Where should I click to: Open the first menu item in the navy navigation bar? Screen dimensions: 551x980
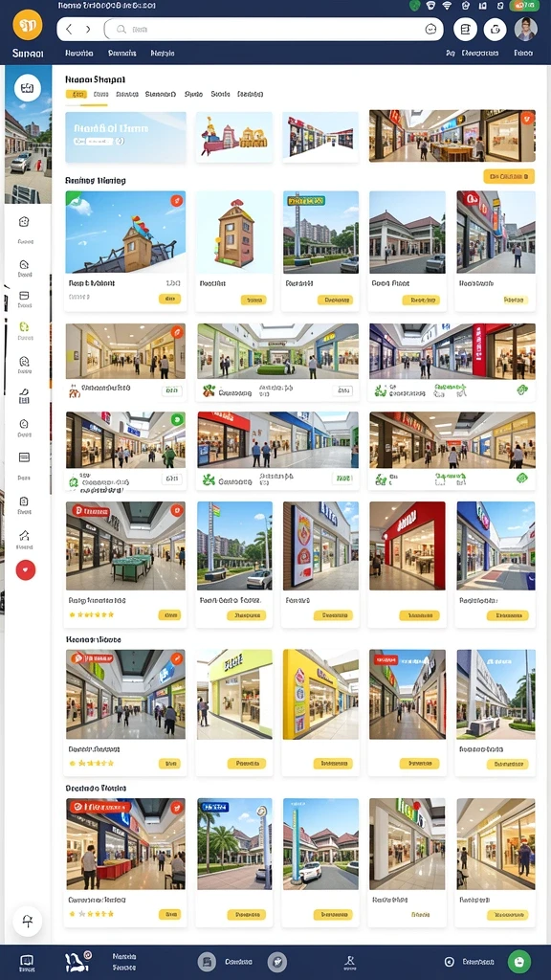tap(79, 54)
